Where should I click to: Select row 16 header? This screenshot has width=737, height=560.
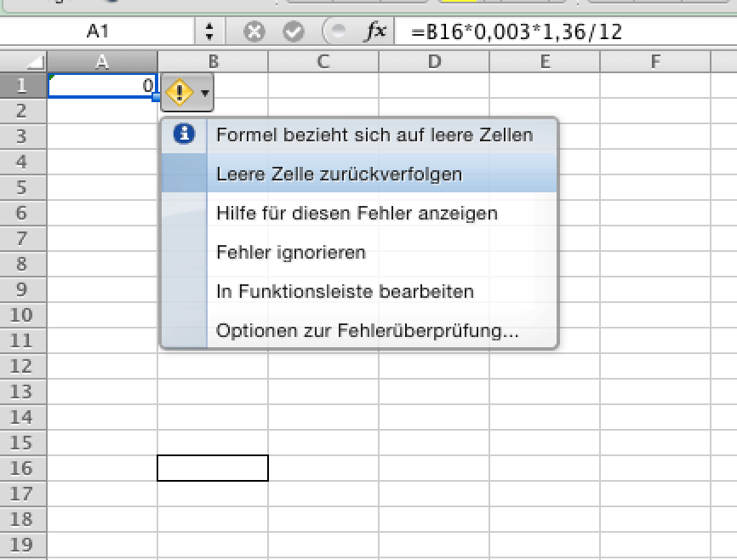click(x=23, y=468)
